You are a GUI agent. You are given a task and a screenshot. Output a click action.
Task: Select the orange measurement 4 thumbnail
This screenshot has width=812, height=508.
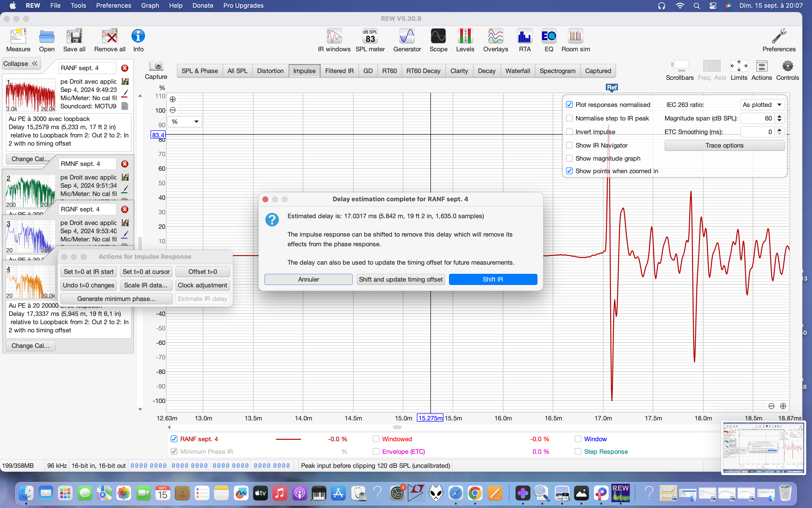point(30,282)
